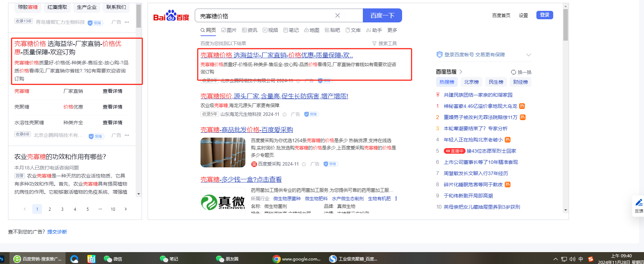
Task: Go to page 10 in pagination
Action: point(113,209)
